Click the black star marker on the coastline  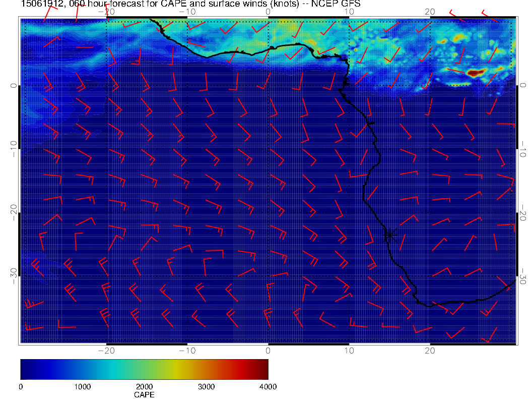[389, 235]
